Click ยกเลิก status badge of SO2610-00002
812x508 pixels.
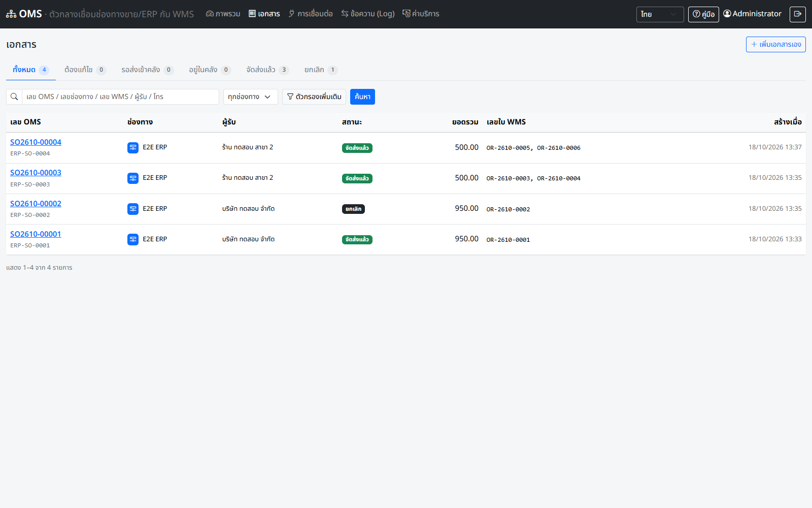[353, 209]
